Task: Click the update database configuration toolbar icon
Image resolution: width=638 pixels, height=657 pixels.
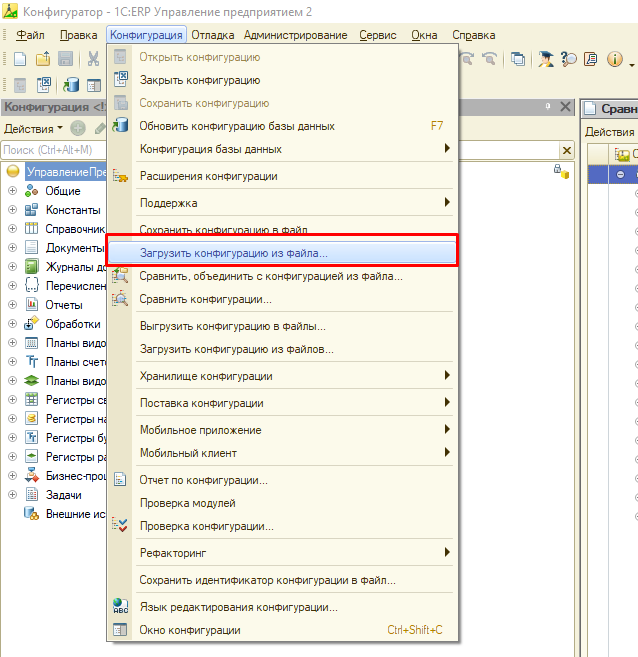Action: coord(71,85)
